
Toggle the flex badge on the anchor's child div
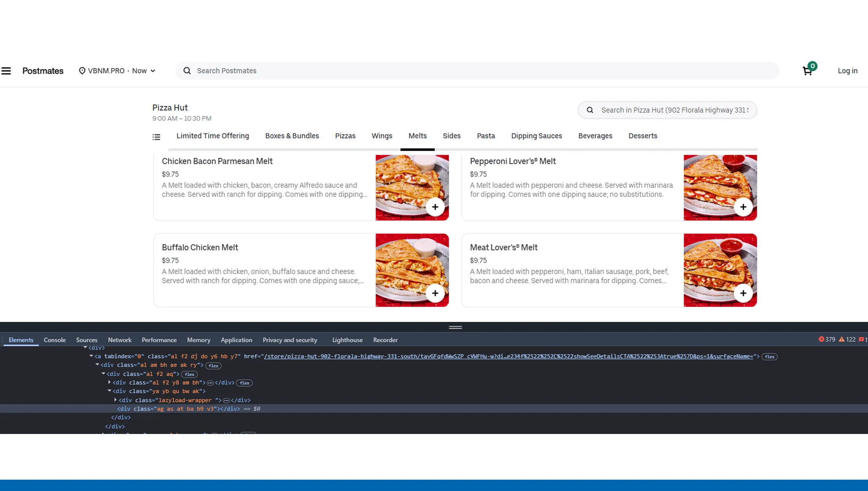213,366
